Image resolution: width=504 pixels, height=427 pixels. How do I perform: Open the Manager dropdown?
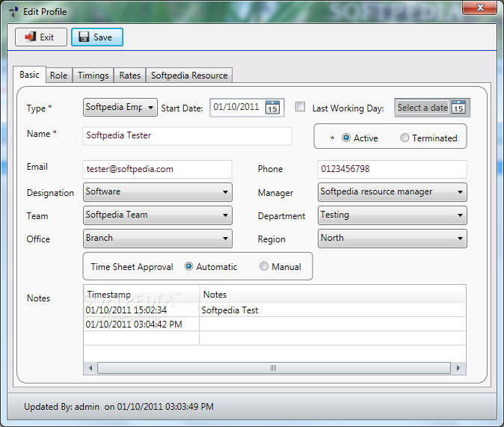coord(393,192)
